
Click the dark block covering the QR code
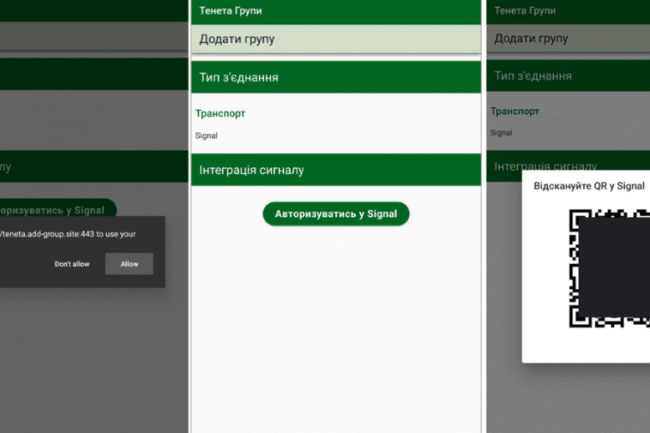(x=614, y=267)
